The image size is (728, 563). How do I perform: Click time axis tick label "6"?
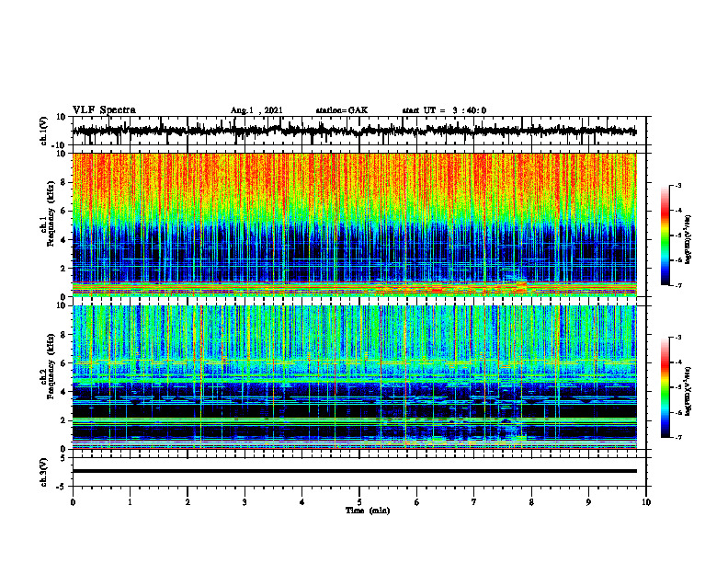[x=417, y=502]
